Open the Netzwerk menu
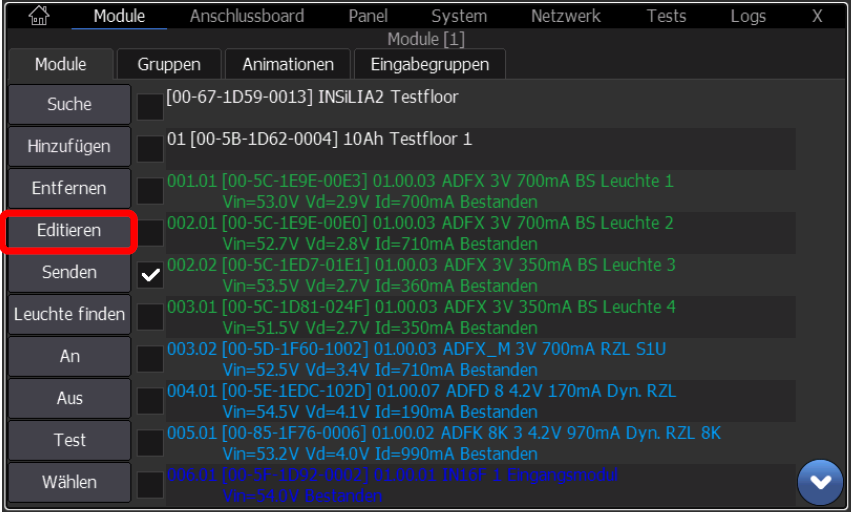 pos(565,16)
